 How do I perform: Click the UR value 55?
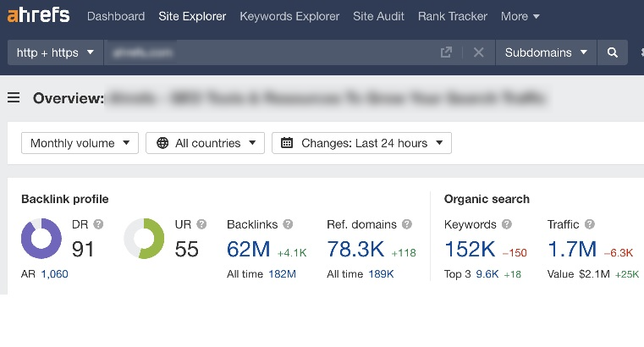(186, 250)
